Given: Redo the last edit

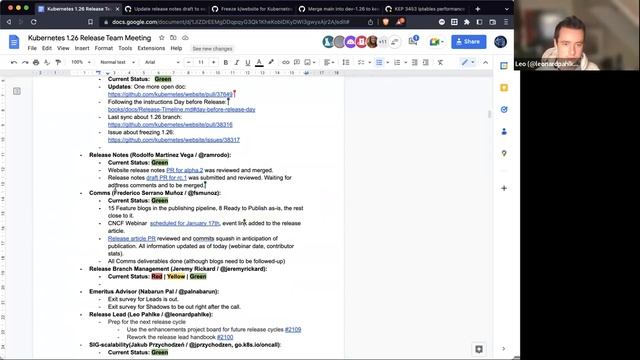Looking at the screenshot, I should 25,62.
